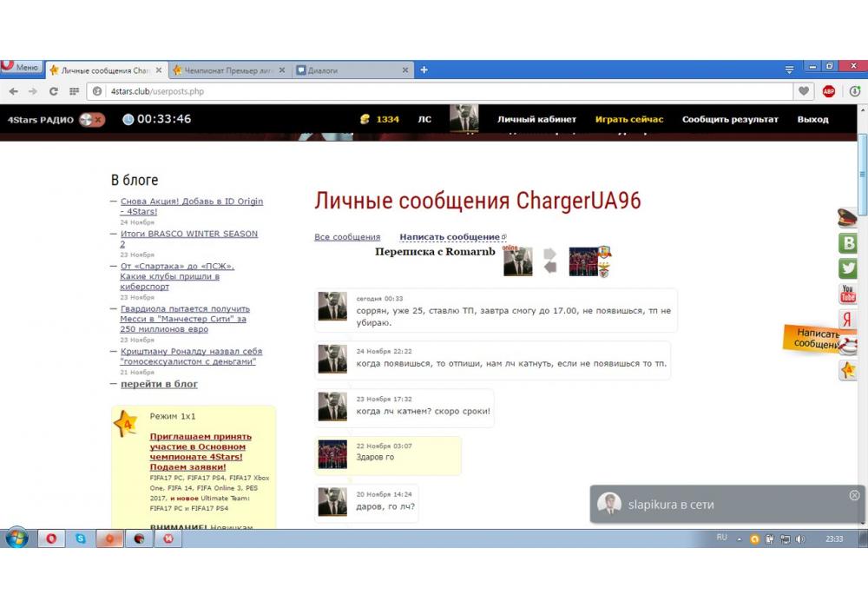Viewport: 868px width, 608px height.
Task: Open a new browser tab with plus button
Action: (424, 70)
